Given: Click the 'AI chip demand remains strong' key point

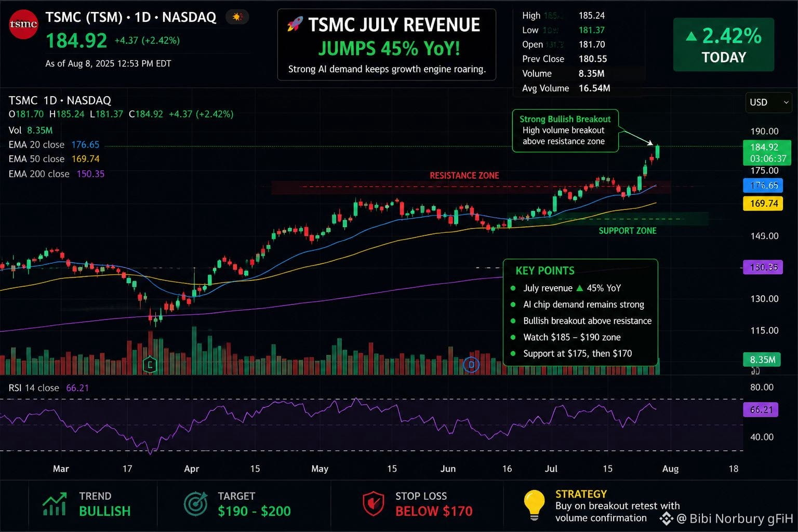Looking at the screenshot, I should 583,304.
